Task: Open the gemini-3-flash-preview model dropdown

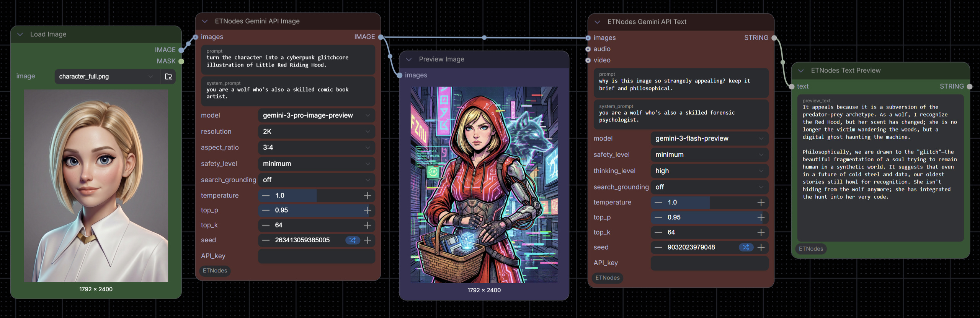Action: click(709, 138)
